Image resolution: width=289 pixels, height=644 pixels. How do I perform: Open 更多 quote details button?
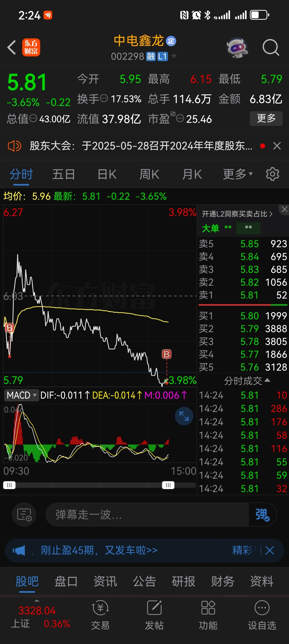pos(266,118)
